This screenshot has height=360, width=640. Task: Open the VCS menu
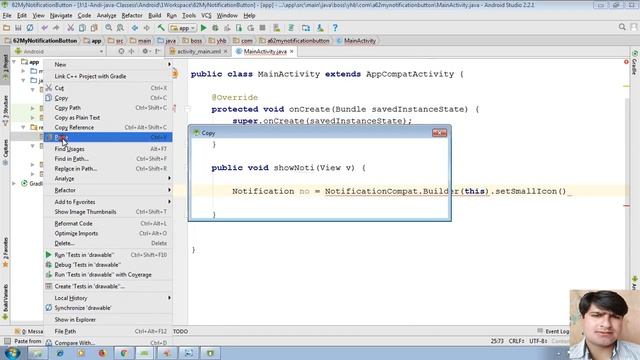pyautogui.click(x=206, y=16)
